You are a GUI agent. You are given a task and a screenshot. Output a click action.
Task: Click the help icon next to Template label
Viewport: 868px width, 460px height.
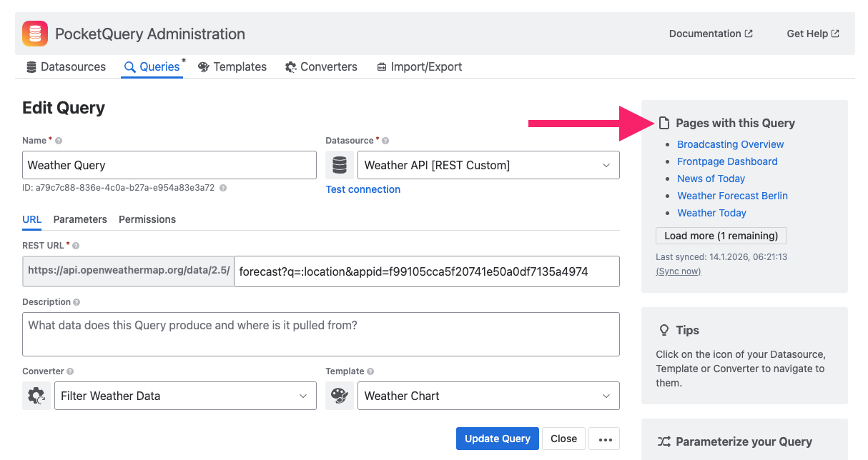tap(370, 371)
